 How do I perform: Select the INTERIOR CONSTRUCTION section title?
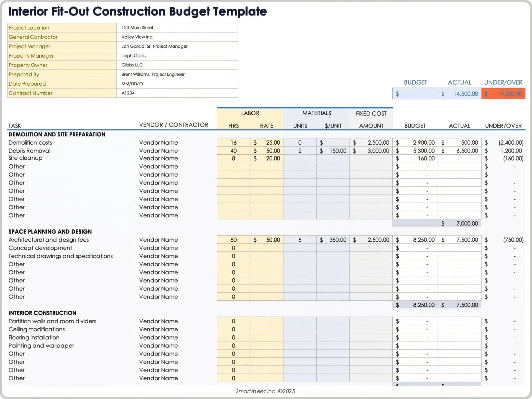click(x=42, y=313)
